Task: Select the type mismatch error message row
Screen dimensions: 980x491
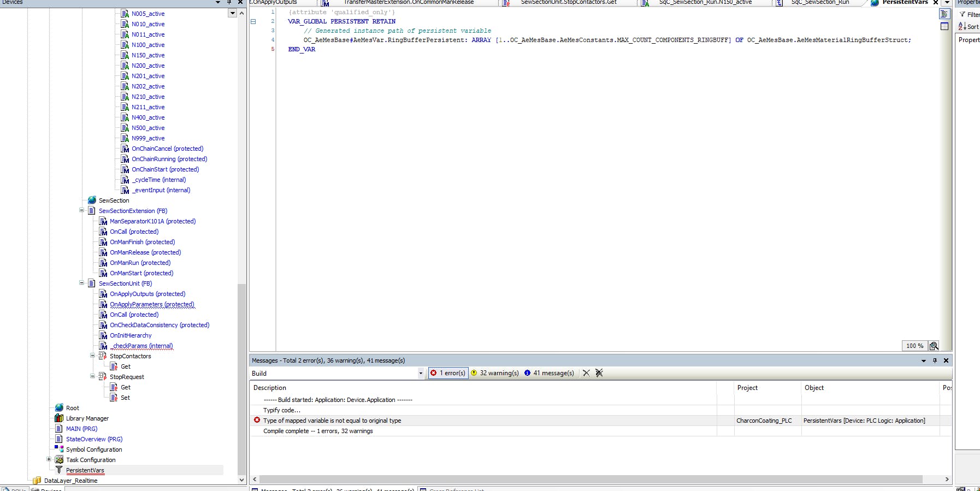Action: pos(332,421)
